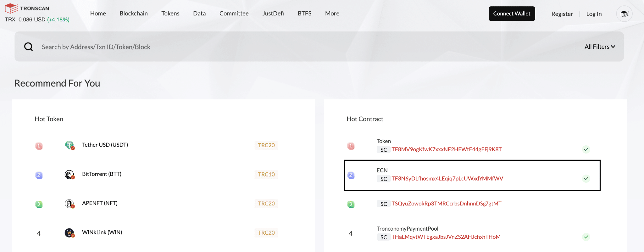
Task: Select the WINkLink token icon
Action: coord(69,233)
